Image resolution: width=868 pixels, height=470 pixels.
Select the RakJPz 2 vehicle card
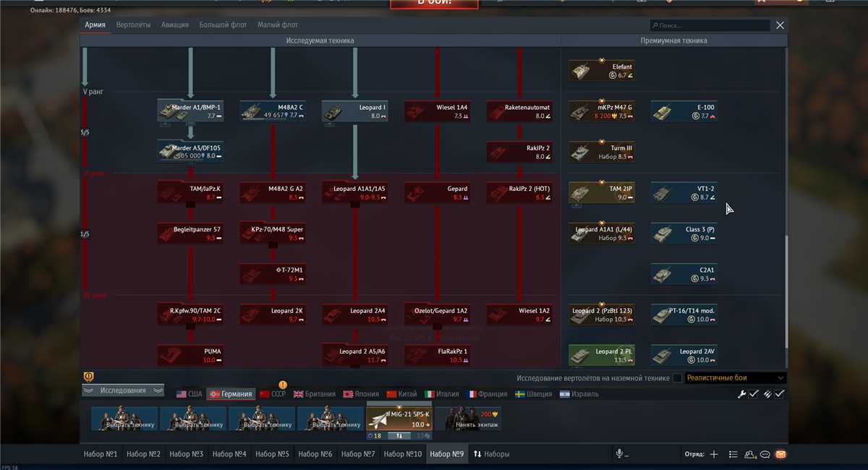[520, 151]
